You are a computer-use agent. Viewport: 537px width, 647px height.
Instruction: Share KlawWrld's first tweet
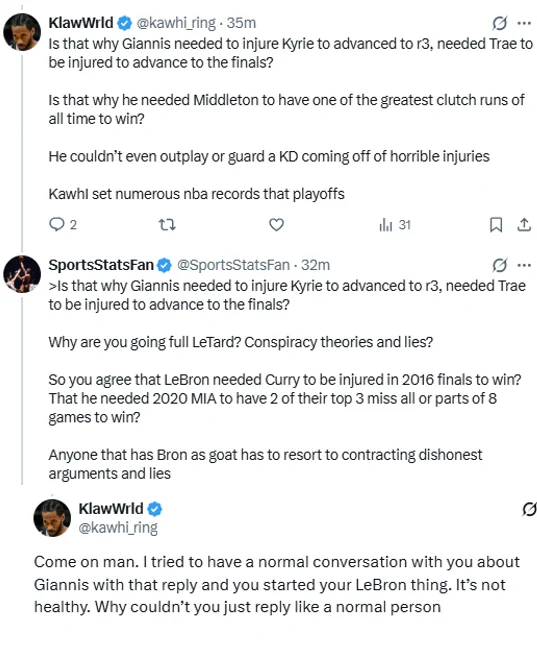click(524, 225)
